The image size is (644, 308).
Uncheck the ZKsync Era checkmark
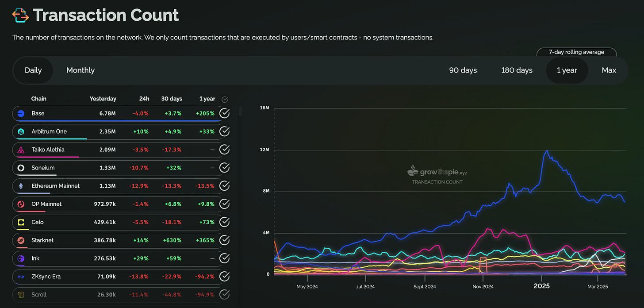coord(225,277)
